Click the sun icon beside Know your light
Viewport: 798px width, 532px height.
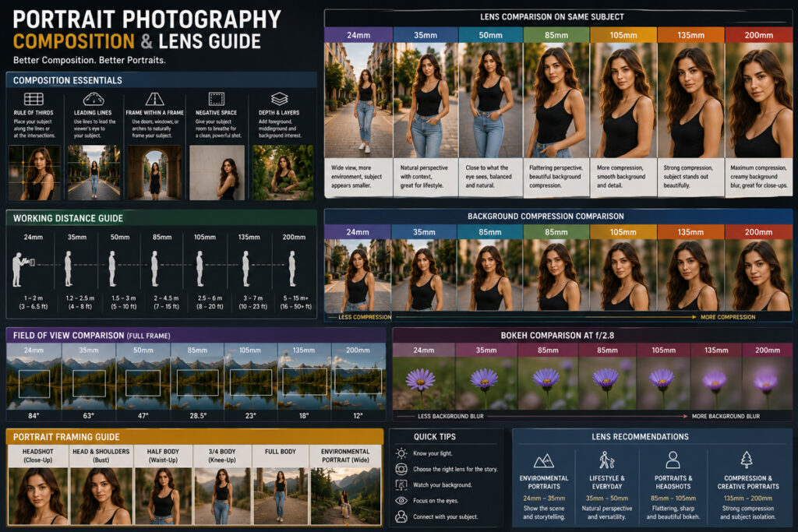tap(401, 453)
